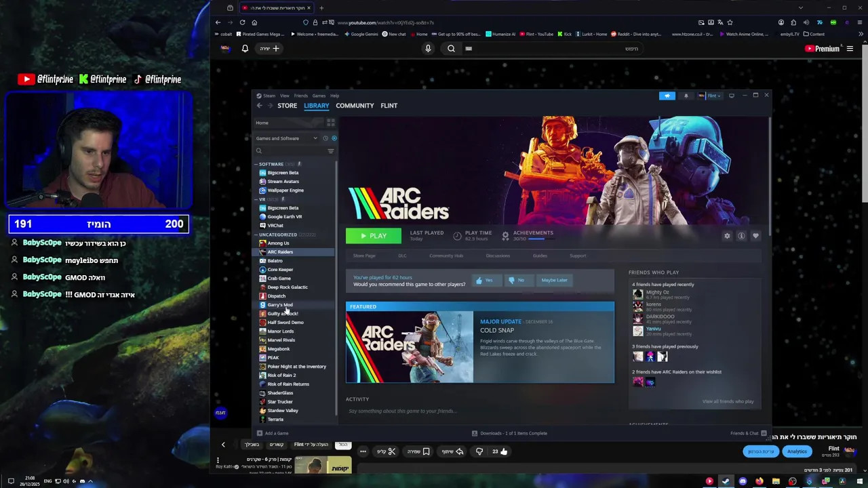
Task: Open the View menu in Steam
Action: tap(285, 96)
